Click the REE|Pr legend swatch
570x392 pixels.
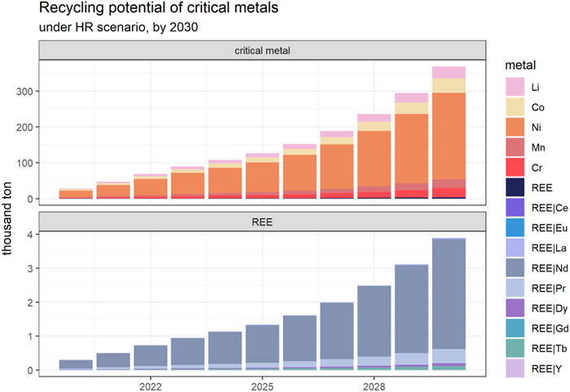[515, 288]
